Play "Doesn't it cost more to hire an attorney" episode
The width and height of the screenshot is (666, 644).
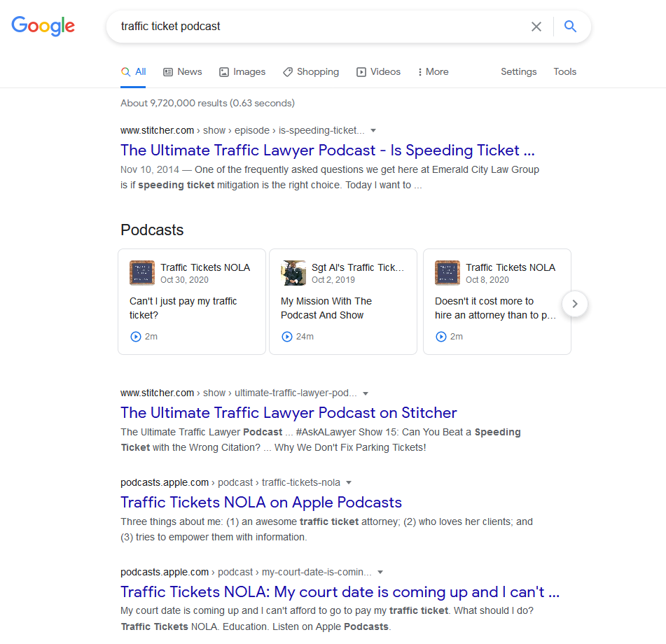[441, 337]
